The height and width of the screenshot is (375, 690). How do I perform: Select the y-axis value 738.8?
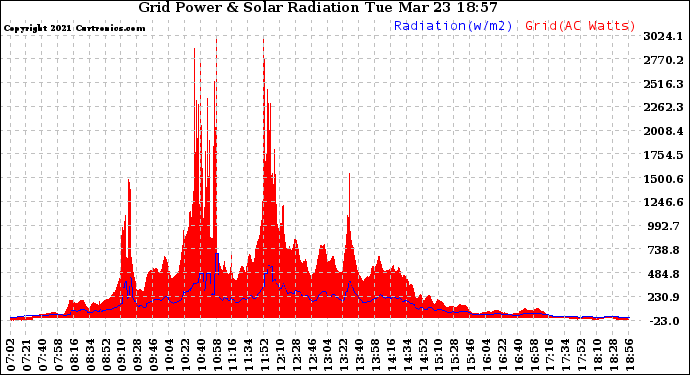[664, 250]
